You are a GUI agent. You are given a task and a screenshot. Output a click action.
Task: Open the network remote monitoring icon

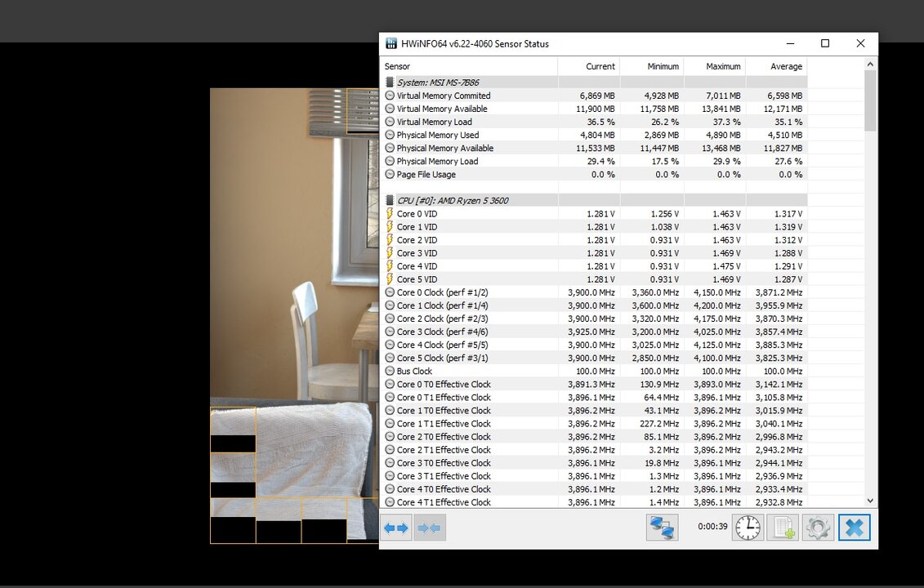[663, 528]
